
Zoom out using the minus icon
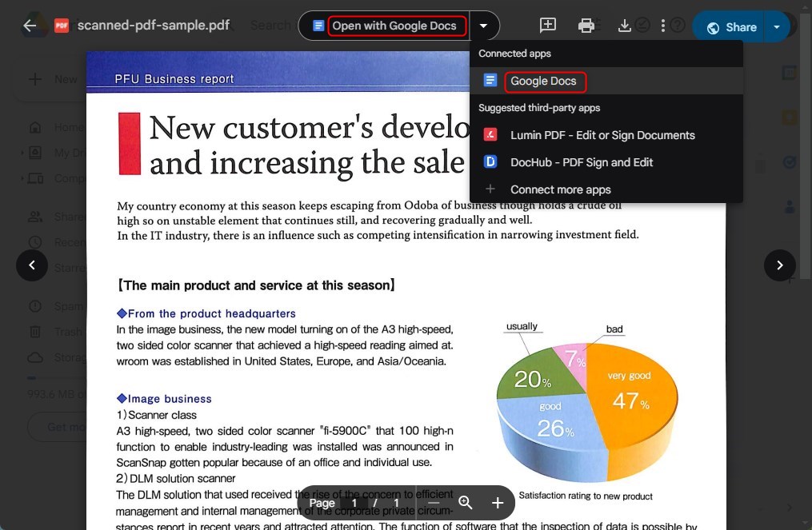(433, 503)
